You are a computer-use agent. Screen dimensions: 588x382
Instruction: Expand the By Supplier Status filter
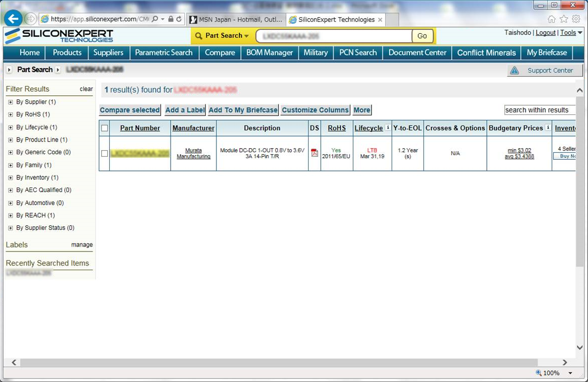[11, 228]
